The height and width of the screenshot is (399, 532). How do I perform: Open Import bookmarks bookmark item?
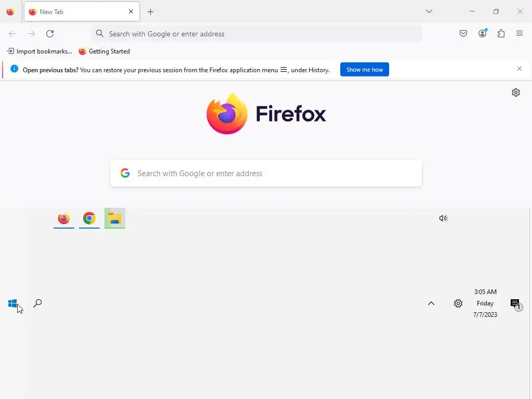pos(39,51)
